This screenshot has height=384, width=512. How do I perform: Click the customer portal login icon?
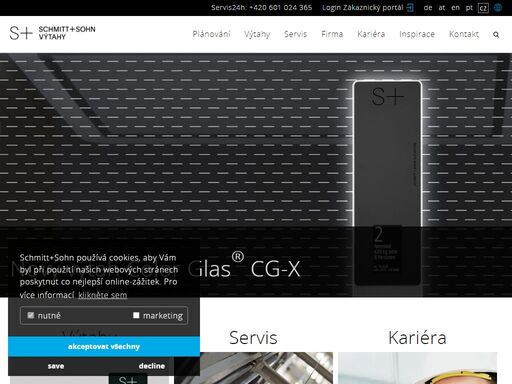point(410,8)
